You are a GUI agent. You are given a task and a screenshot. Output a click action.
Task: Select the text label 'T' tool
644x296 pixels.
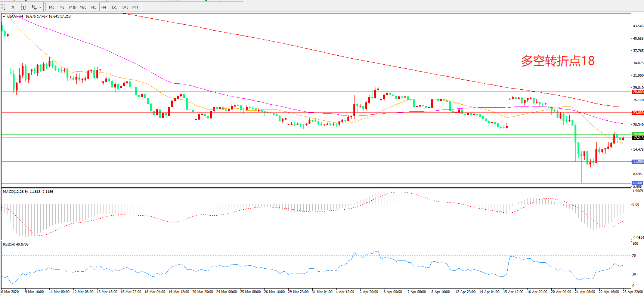coord(23,7)
